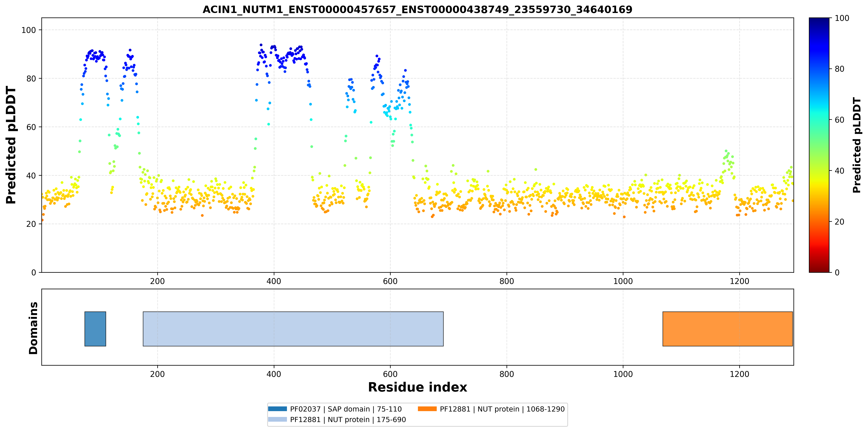Click the SAP domain blue legend swatch
The height and width of the screenshot is (432, 868).
point(277,409)
